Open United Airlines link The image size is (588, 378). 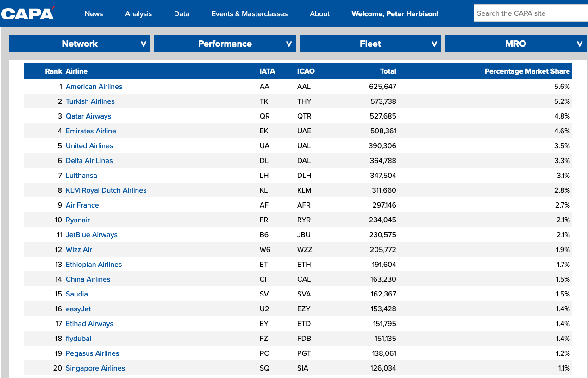click(x=89, y=146)
